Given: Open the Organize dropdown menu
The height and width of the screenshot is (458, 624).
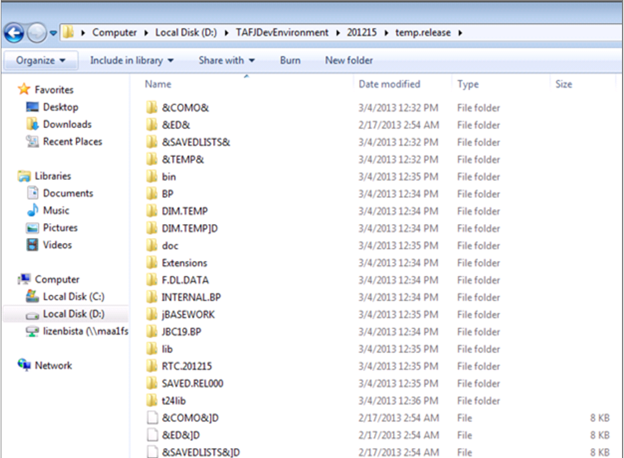Looking at the screenshot, I should pos(41,60).
